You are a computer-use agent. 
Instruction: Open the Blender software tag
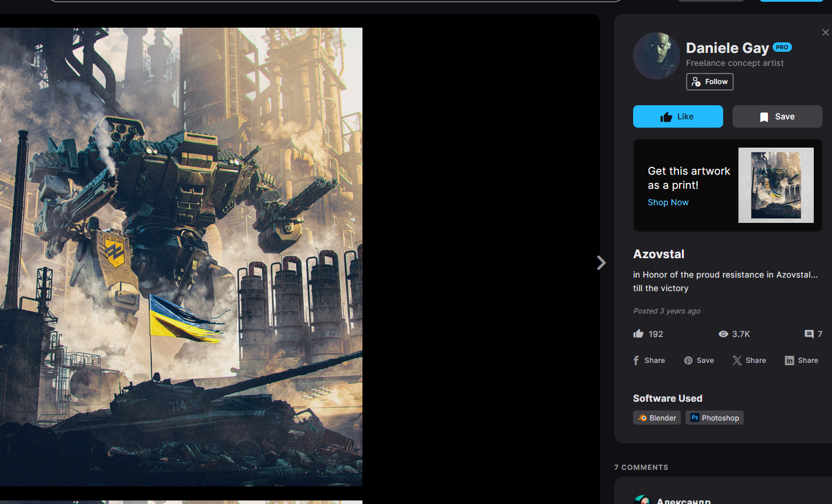[x=657, y=418]
